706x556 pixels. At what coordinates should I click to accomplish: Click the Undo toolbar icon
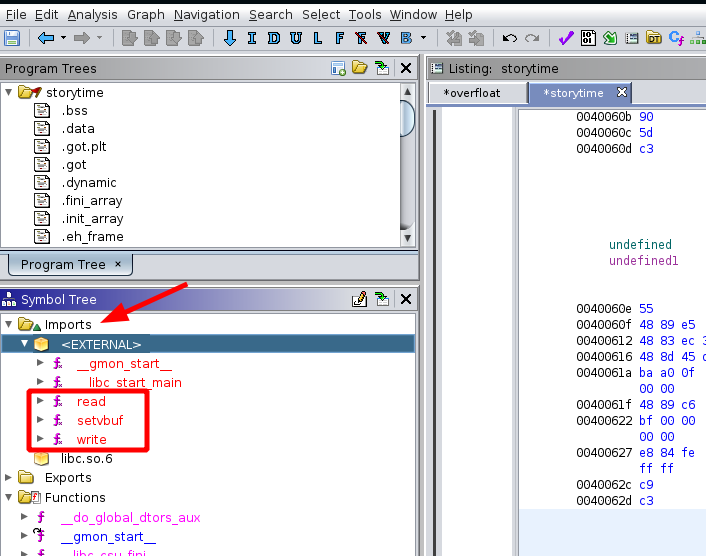(510, 38)
